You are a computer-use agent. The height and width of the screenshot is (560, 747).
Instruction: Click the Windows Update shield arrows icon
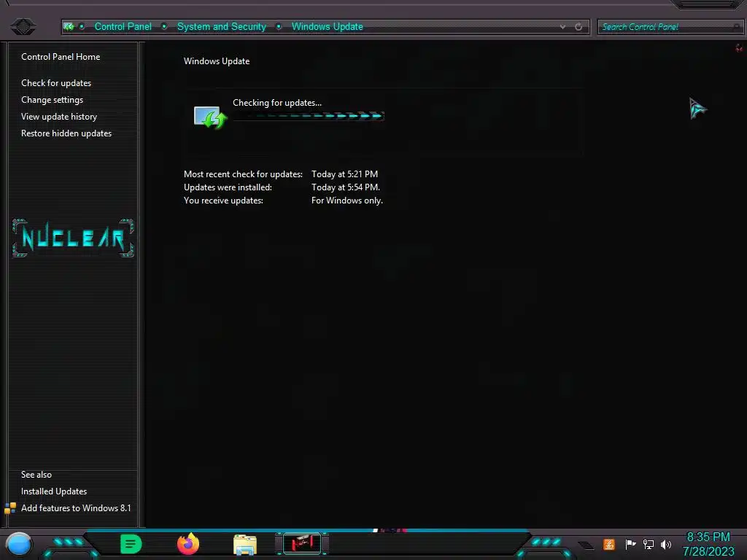(210, 117)
